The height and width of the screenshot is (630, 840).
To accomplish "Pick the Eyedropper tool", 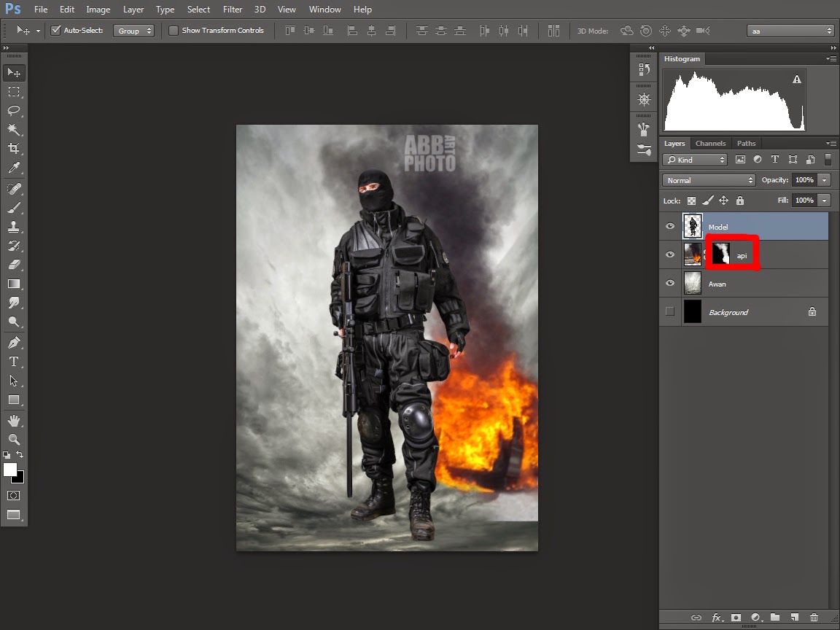I will tap(13, 168).
